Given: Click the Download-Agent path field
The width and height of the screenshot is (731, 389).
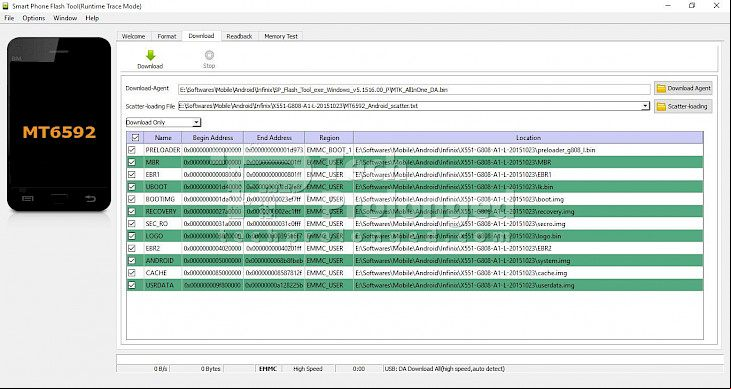Looking at the screenshot, I should [x=414, y=89].
